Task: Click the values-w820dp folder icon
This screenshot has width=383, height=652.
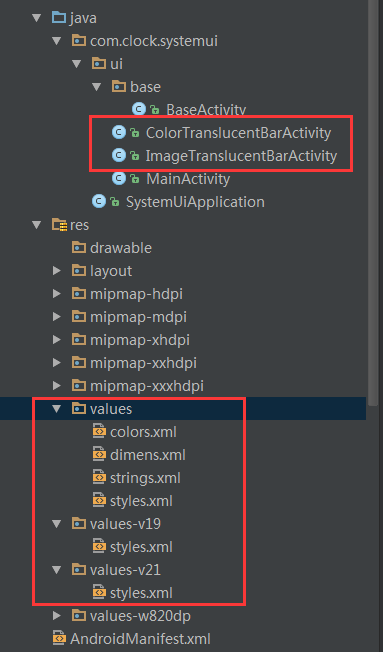Action: 79,615
